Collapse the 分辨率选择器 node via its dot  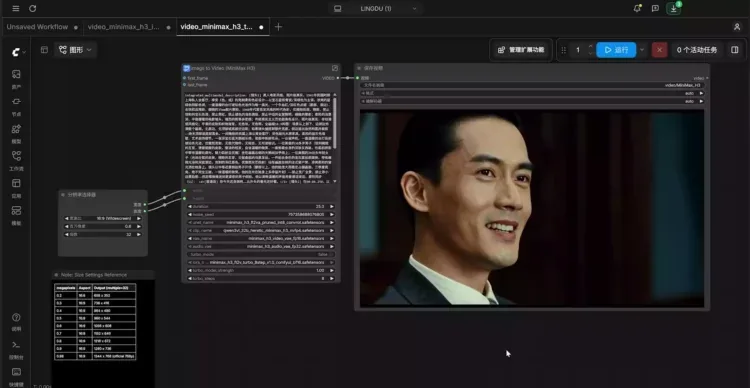tap(63, 195)
